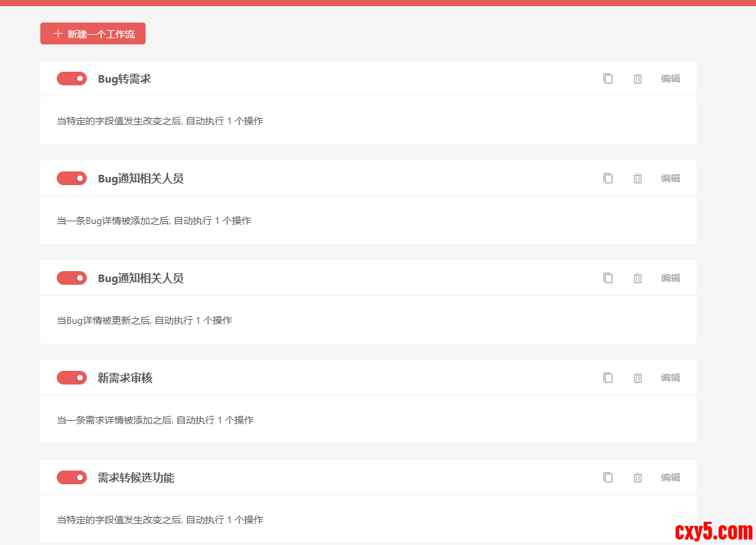Copy the Bug转需求 workflow

tap(608, 79)
